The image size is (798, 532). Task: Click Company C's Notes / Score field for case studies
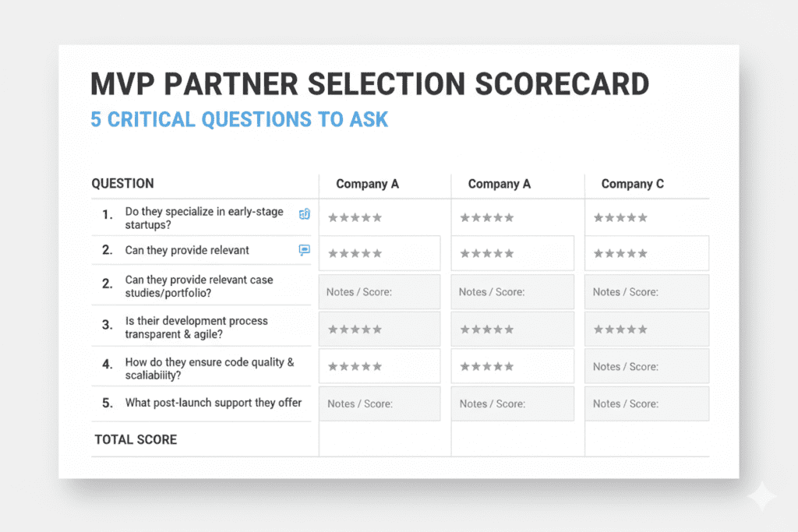tap(647, 292)
